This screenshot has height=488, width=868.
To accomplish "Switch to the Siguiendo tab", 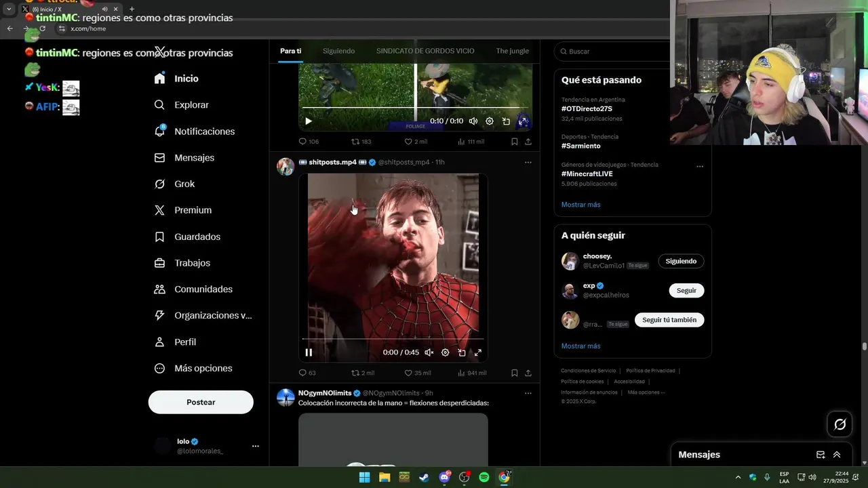I will point(338,51).
